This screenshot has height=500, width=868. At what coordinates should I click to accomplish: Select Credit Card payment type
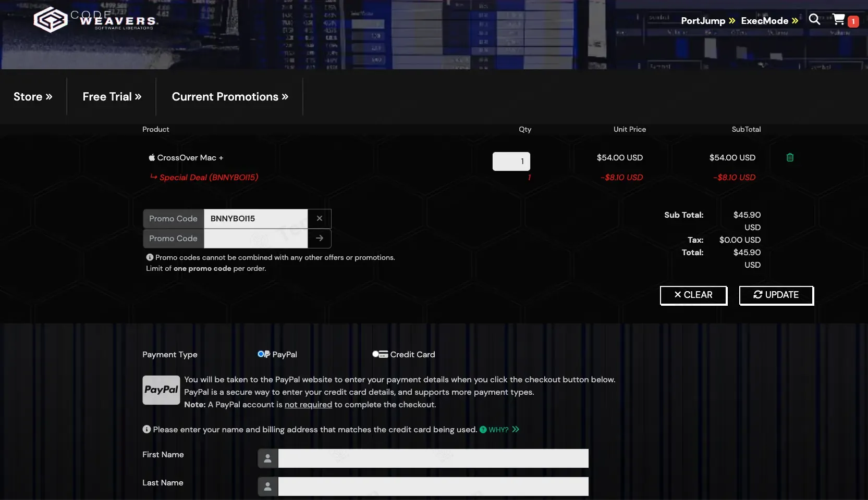(x=375, y=354)
